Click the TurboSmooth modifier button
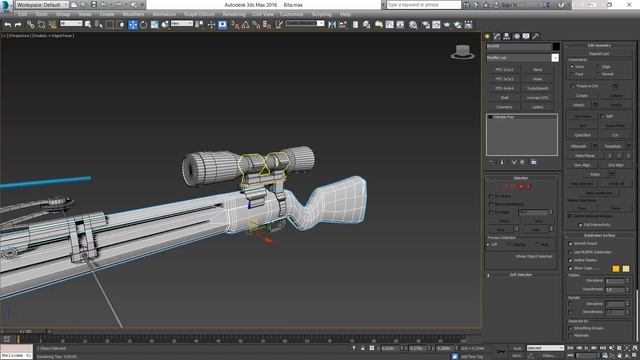The image size is (640, 360). 538,89
